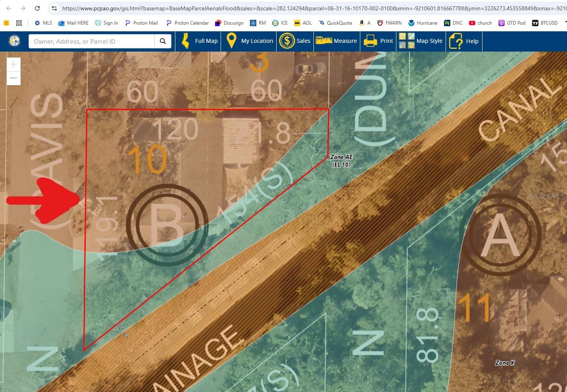The image size is (567, 392).
Task: Print the current map
Action: [378, 41]
